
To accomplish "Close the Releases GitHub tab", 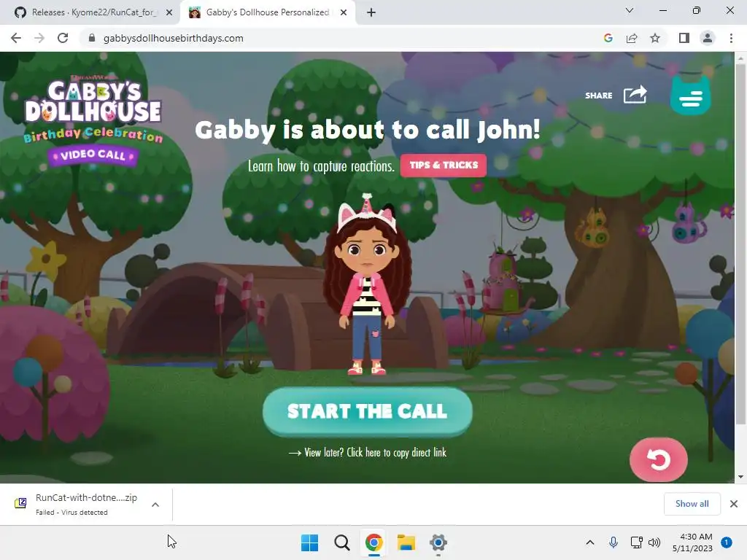I will coord(169,12).
